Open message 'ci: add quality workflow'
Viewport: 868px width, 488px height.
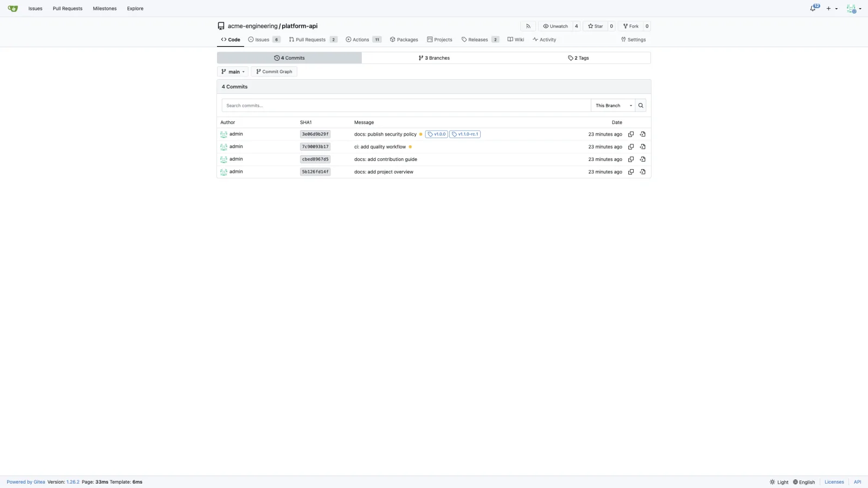(380, 147)
